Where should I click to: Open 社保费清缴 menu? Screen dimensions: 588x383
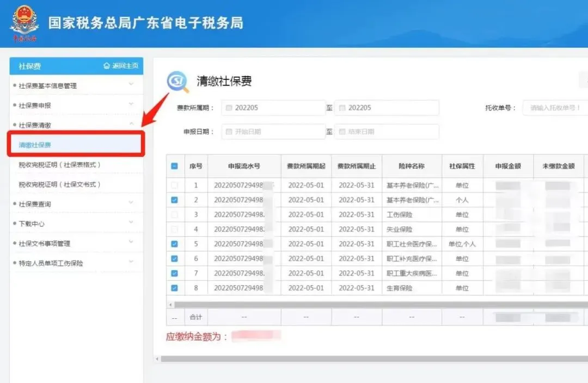click(x=76, y=125)
